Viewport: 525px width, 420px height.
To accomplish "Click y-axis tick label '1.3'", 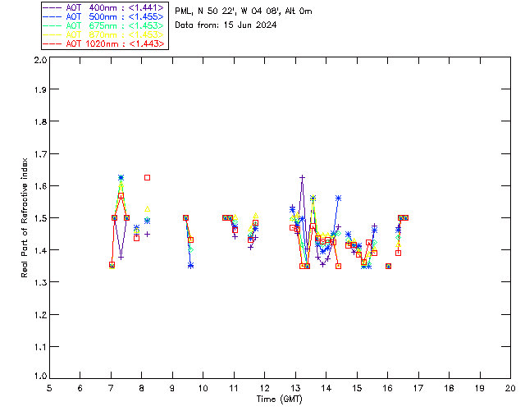I will pos(40,282).
